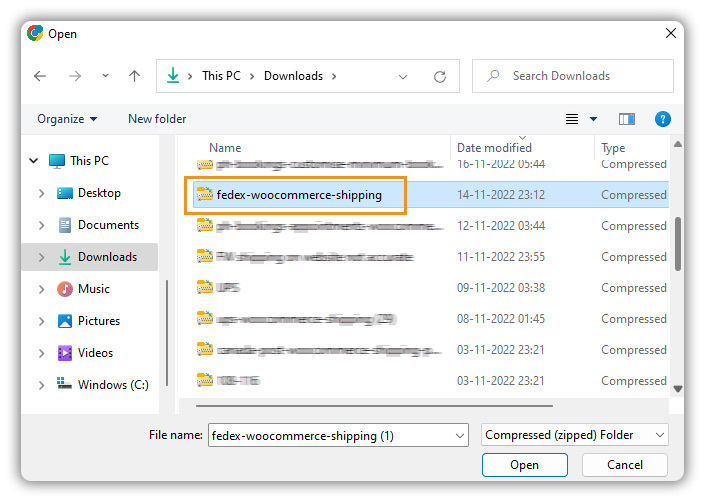Open the File name dropdown arrow
Screen dimensions: 704x503
(460, 436)
